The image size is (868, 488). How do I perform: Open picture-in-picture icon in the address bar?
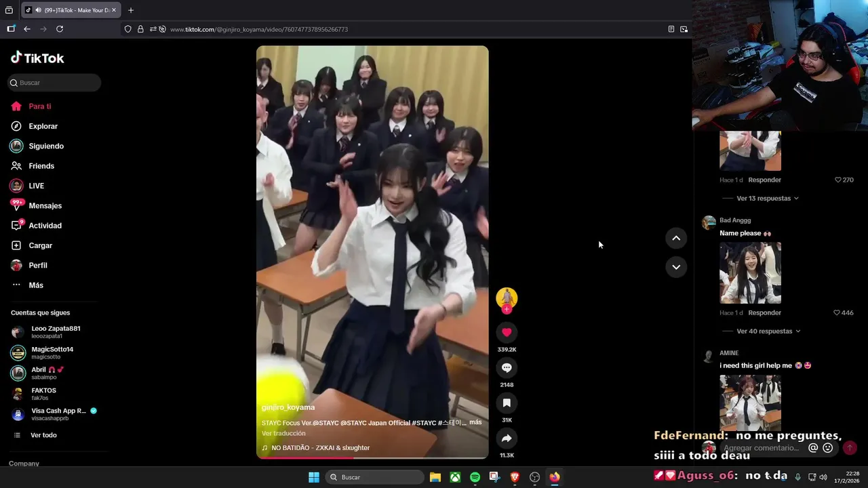tap(684, 29)
